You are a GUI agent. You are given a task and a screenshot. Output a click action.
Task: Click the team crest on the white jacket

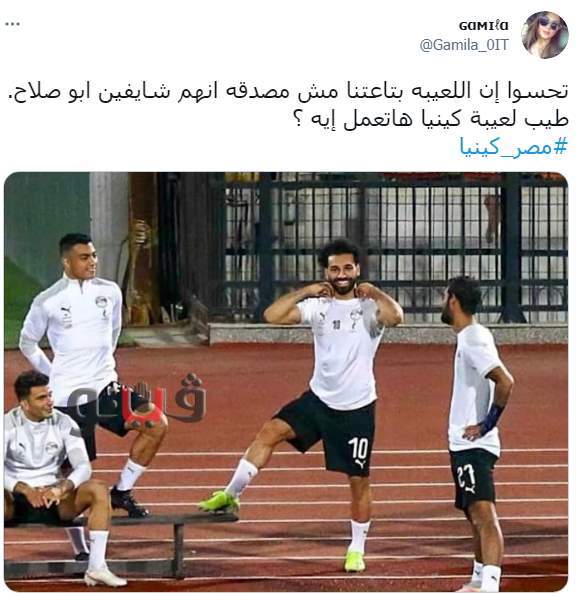coord(102,302)
